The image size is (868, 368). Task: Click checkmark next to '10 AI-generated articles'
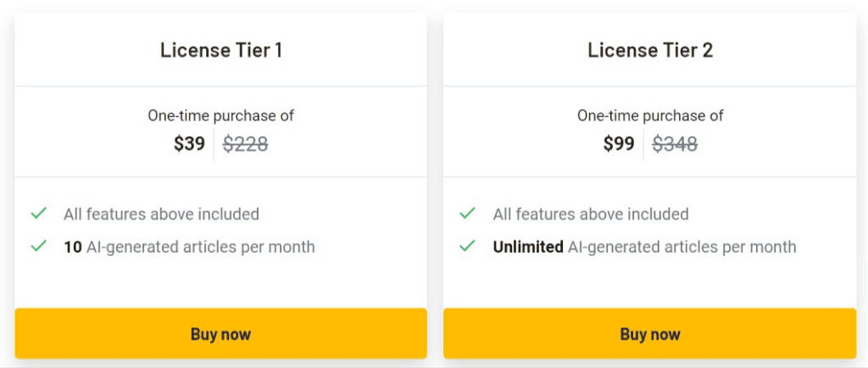[x=38, y=247]
